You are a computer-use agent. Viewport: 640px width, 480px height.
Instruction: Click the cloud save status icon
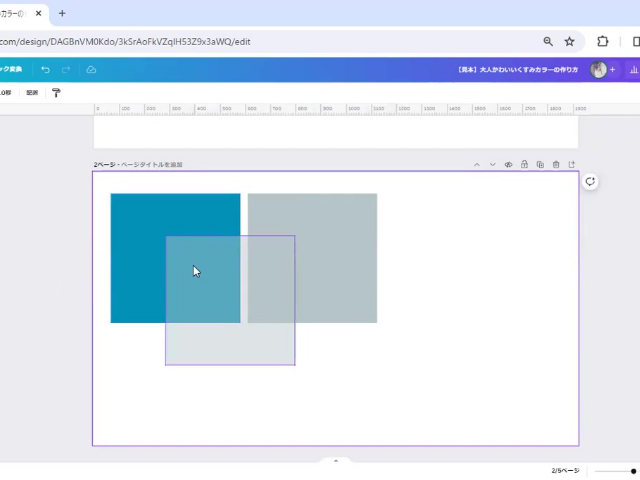(x=91, y=70)
